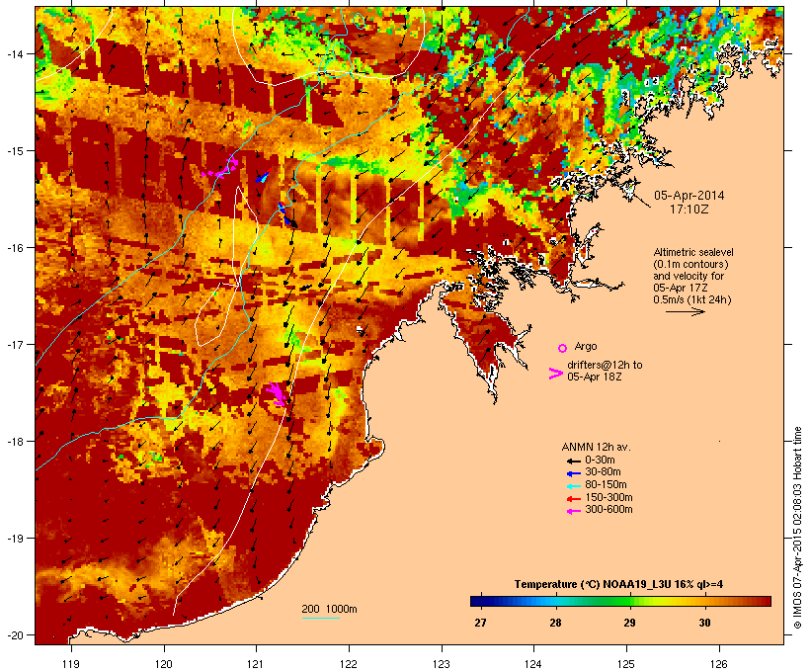Click the time label 17:10Z
The height and width of the screenshot is (672, 810).
coord(689,210)
